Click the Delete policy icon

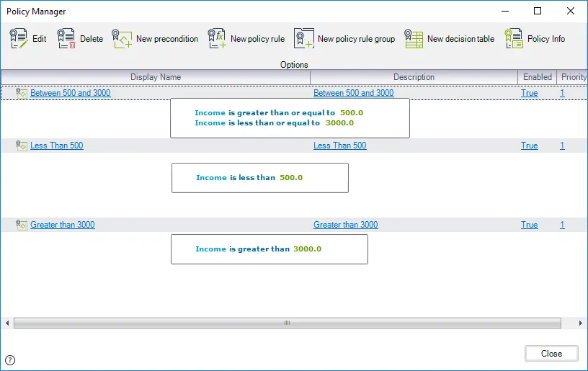coord(66,38)
